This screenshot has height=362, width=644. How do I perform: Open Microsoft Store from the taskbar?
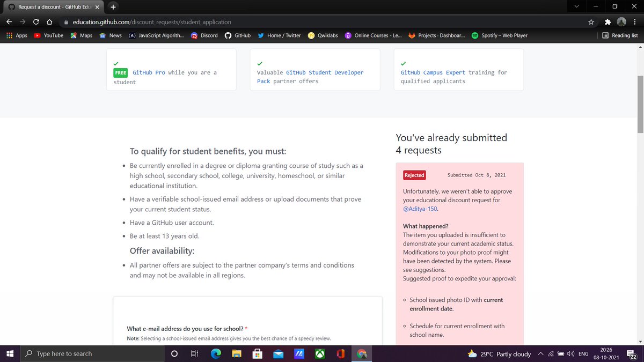point(257,353)
